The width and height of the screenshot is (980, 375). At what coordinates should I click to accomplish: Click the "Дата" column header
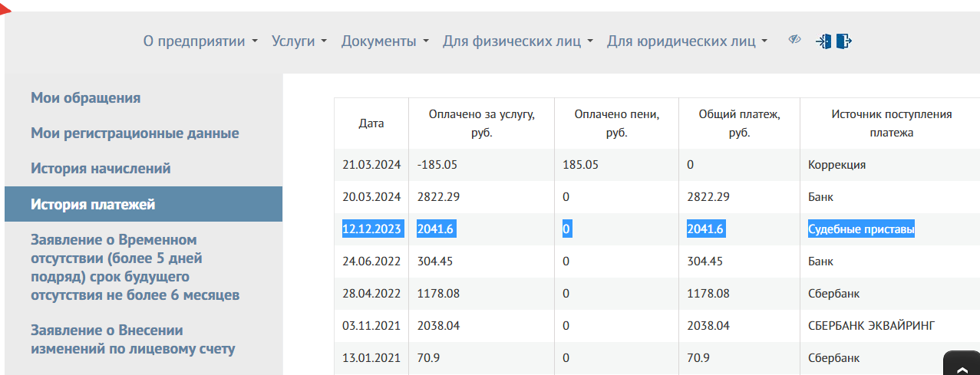(371, 123)
